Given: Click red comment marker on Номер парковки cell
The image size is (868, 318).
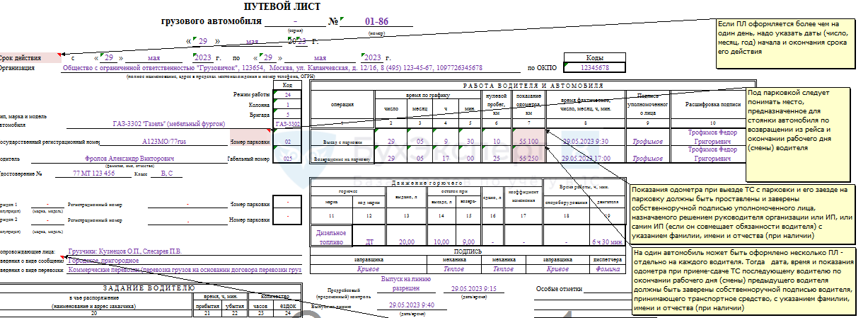Looking at the screenshot, I should tap(270, 130).
